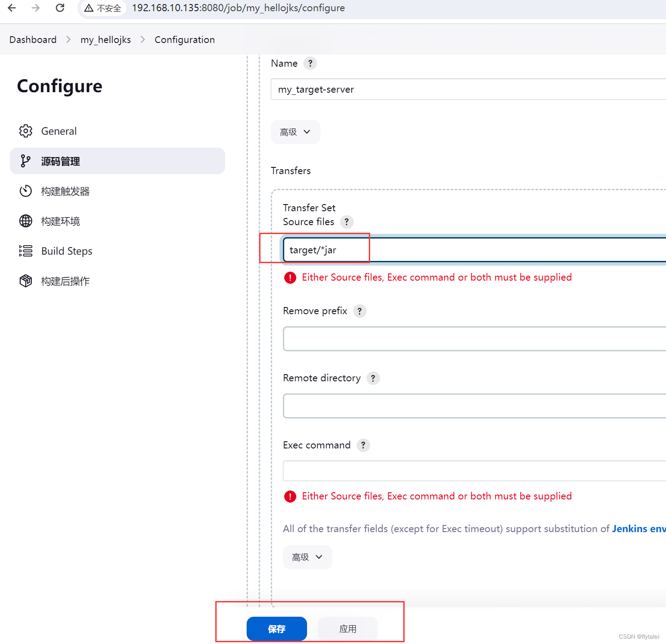This screenshot has width=666, height=644.
Task: Reload the page with refresh icon
Action: click(x=60, y=8)
